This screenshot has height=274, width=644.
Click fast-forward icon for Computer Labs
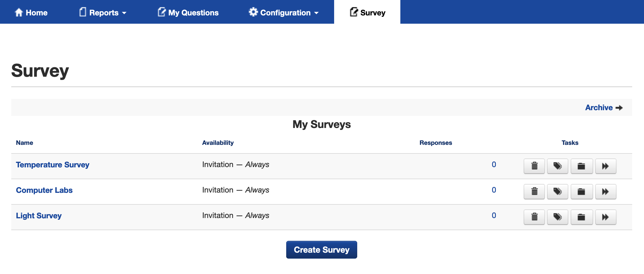coord(606,191)
